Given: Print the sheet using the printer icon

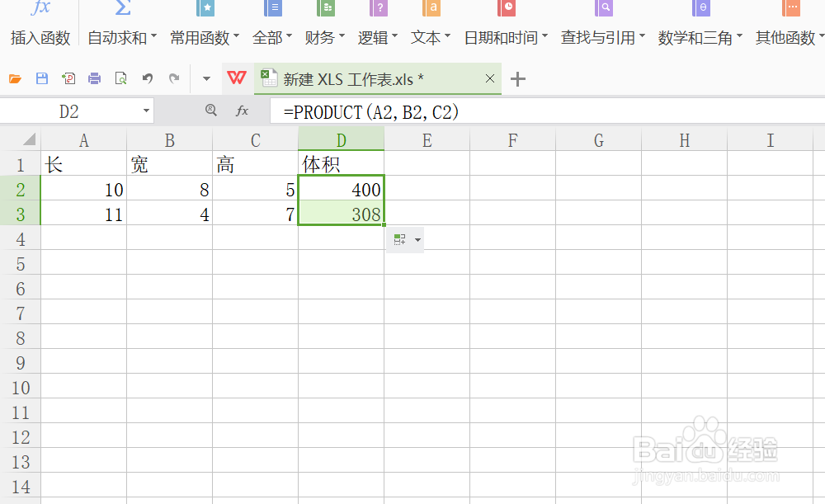Looking at the screenshot, I should (95, 79).
